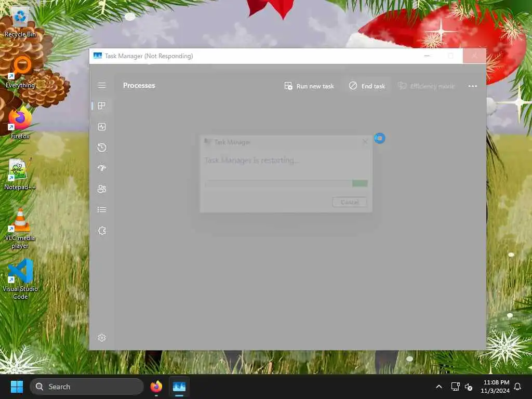532x399 pixels.
Task: Open the Task Manager hamburger navigation menu
Action: (102, 86)
